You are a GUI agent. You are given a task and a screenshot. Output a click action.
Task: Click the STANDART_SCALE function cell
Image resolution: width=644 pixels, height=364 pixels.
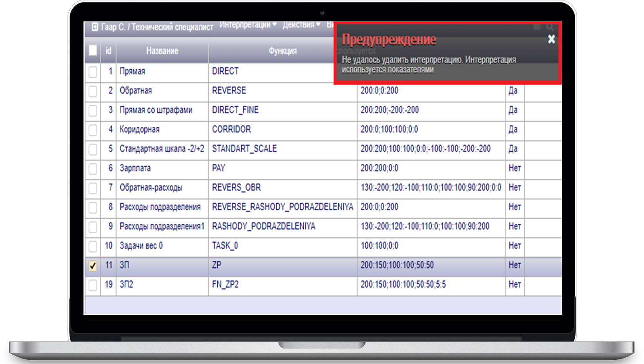click(x=244, y=149)
